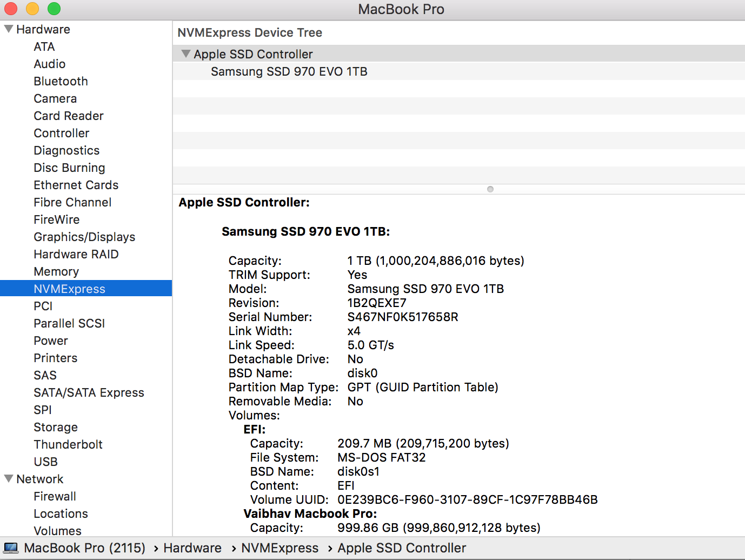The height and width of the screenshot is (560, 745).
Task: Click the EFI volume heading
Action: tap(255, 429)
